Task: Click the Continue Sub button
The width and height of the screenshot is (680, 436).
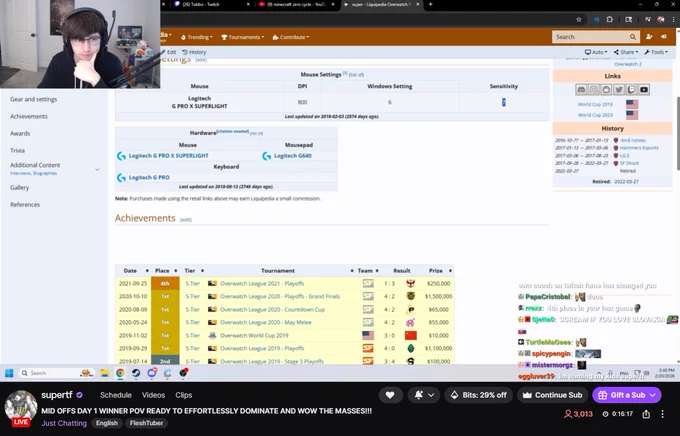Action: (552, 395)
